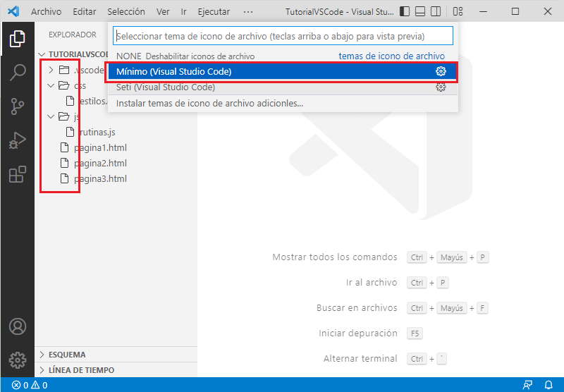The image size is (564, 392).
Task: Open the Ir menu
Action: tap(183, 11)
